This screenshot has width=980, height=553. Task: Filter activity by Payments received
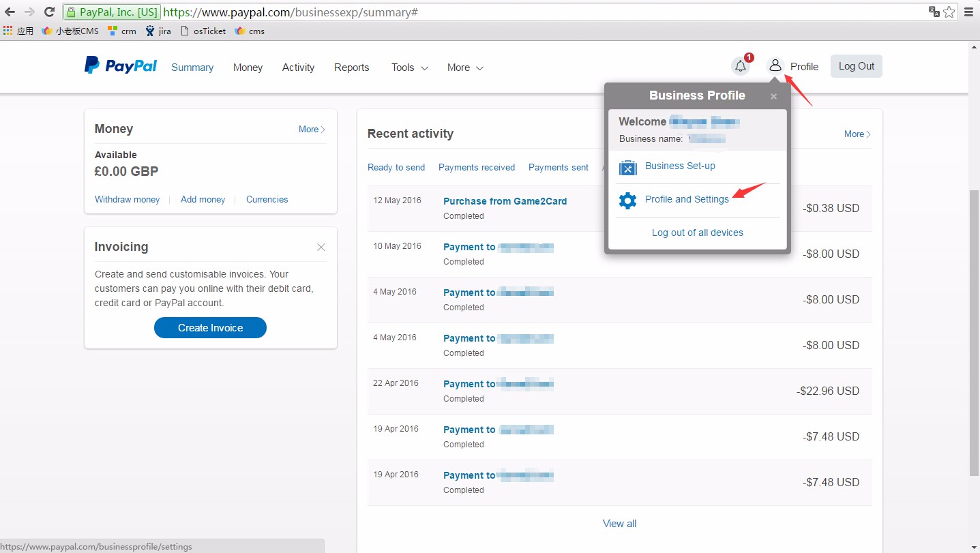point(477,167)
